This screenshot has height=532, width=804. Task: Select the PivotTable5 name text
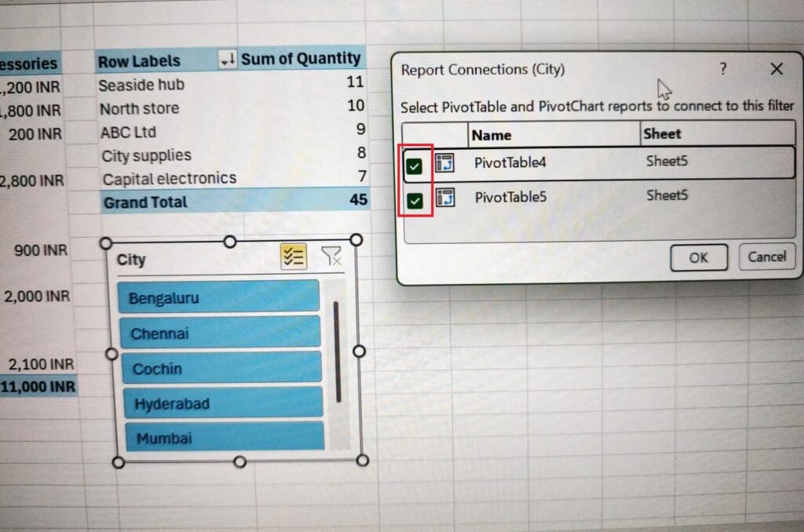[510, 197]
